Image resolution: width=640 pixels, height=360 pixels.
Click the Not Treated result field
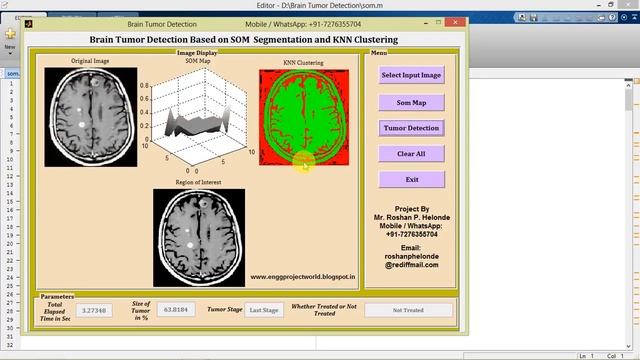(408, 310)
